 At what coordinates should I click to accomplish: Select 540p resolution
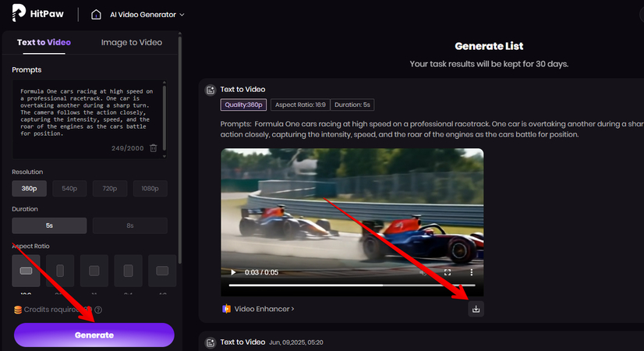pyautogui.click(x=69, y=189)
